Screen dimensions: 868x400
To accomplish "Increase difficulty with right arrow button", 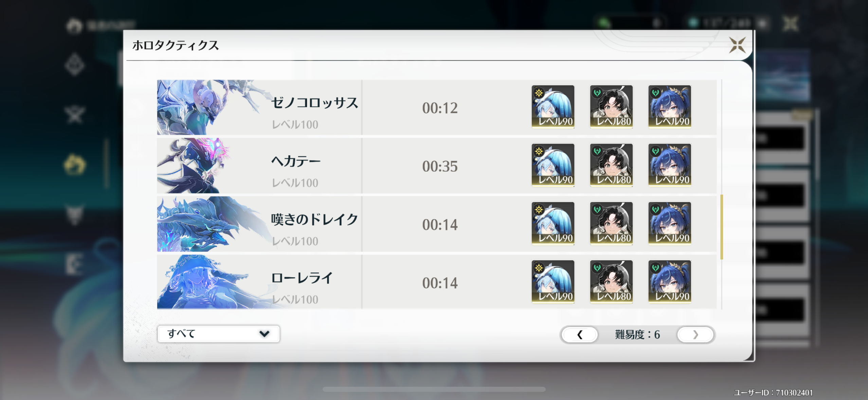I will pos(695,335).
